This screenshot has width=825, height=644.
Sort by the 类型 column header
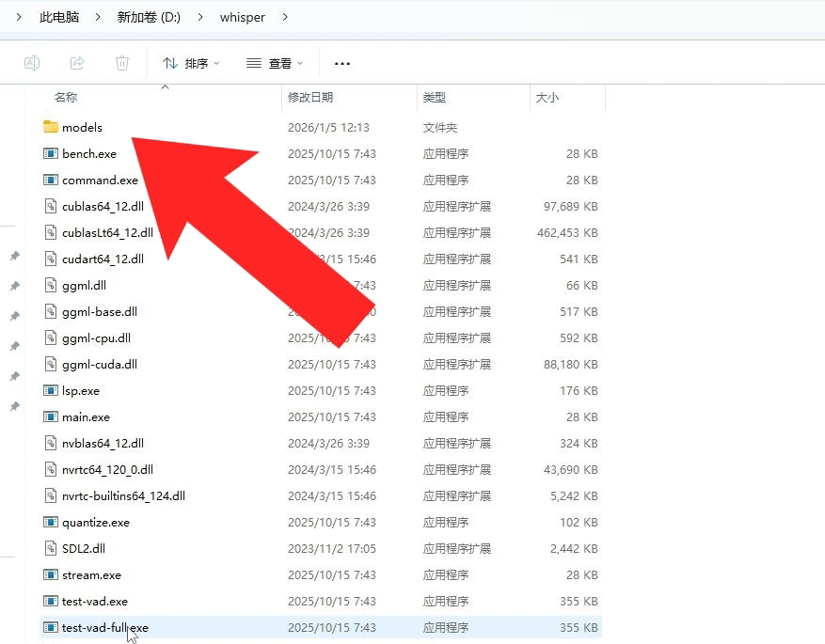434,97
